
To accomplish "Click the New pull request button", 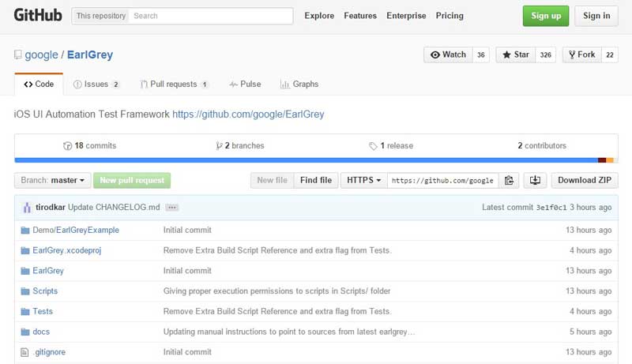I will tap(132, 180).
